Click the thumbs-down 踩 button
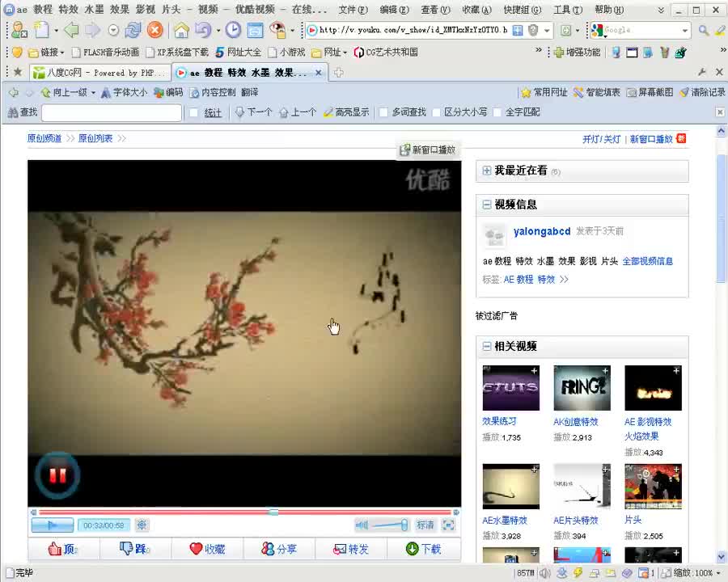This screenshot has height=582, width=728. (134, 549)
